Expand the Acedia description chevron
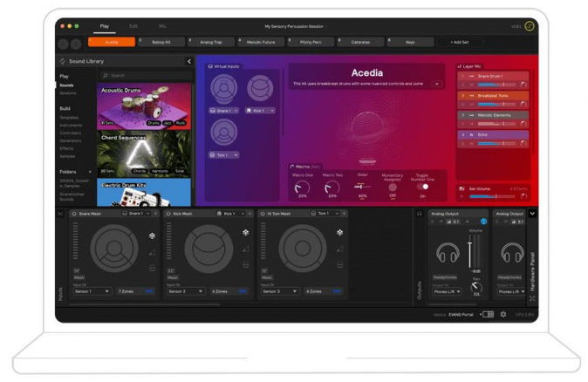The height and width of the screenshot is (382, 588). 437,84
